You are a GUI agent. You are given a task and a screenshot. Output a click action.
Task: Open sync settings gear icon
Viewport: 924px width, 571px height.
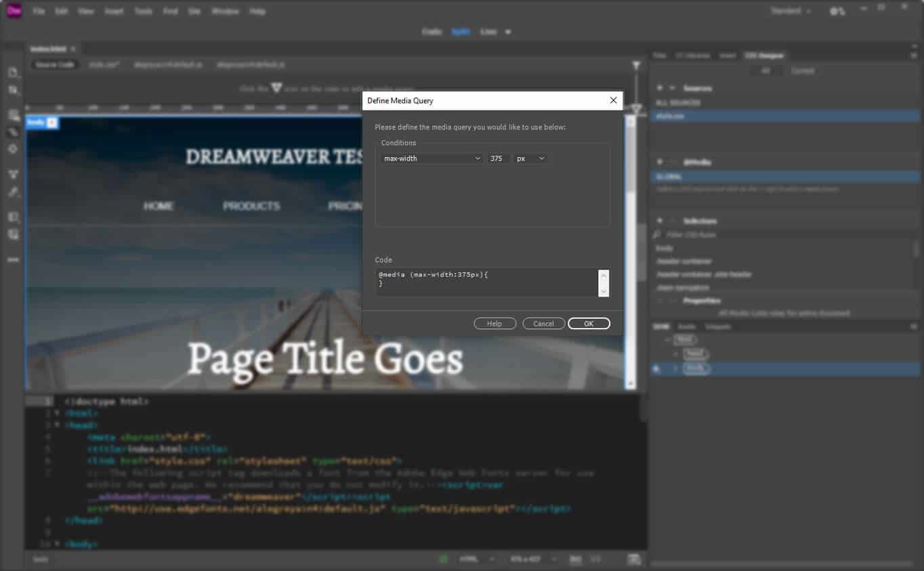(837, 12)
